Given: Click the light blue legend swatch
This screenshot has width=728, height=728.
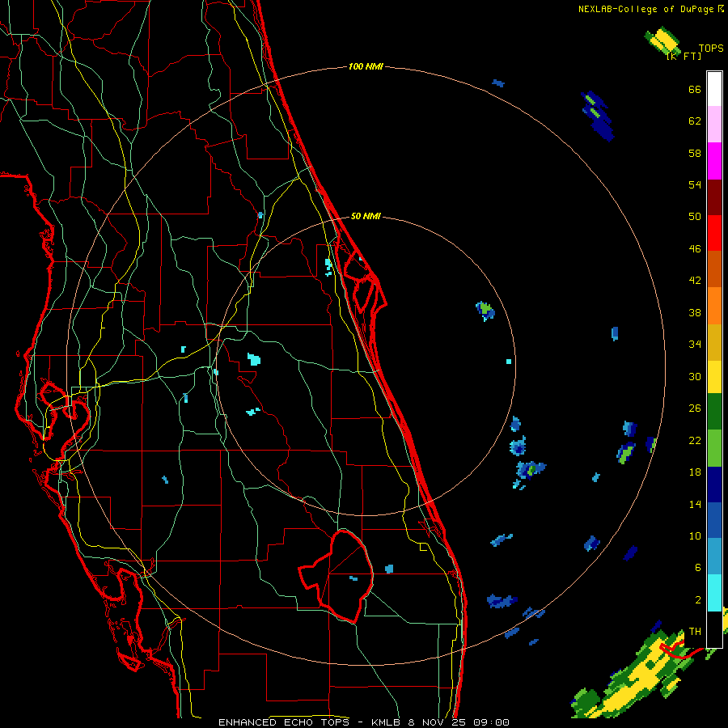Looking at the screenshot, I should coord(714,557).
